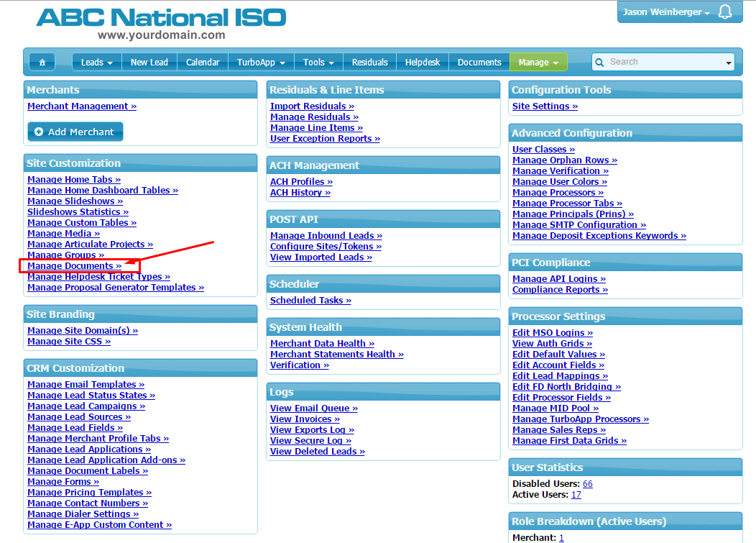Open Manage Proposal Generator Templates link
The width and height of the screenshot is (756, 543).
point(116,288)
